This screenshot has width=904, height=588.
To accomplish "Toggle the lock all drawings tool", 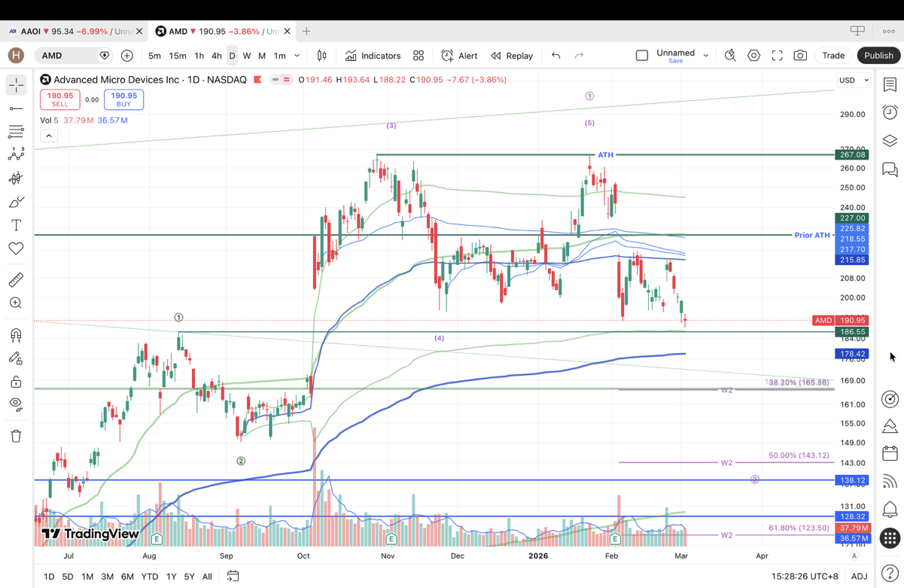I will pyautogui.click(x=16, y=382).
